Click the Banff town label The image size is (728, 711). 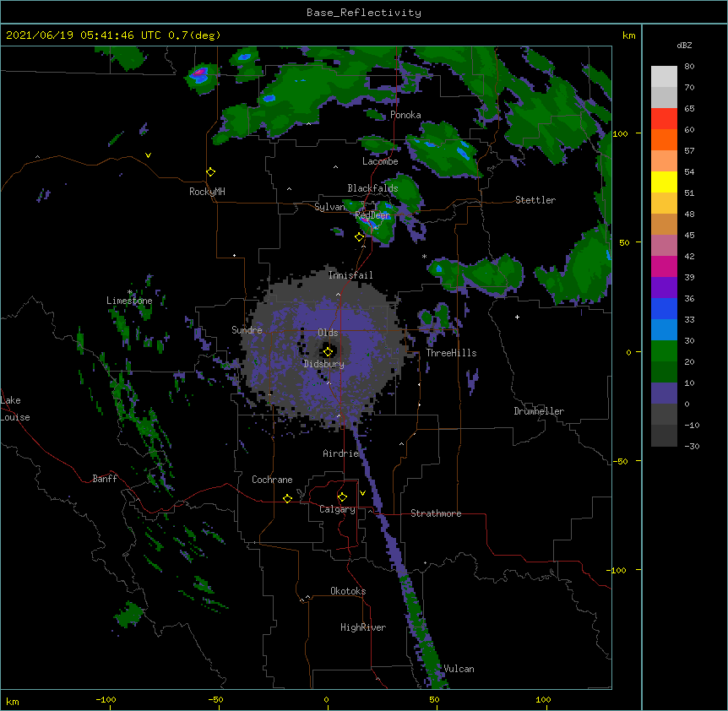coord(105,479)
